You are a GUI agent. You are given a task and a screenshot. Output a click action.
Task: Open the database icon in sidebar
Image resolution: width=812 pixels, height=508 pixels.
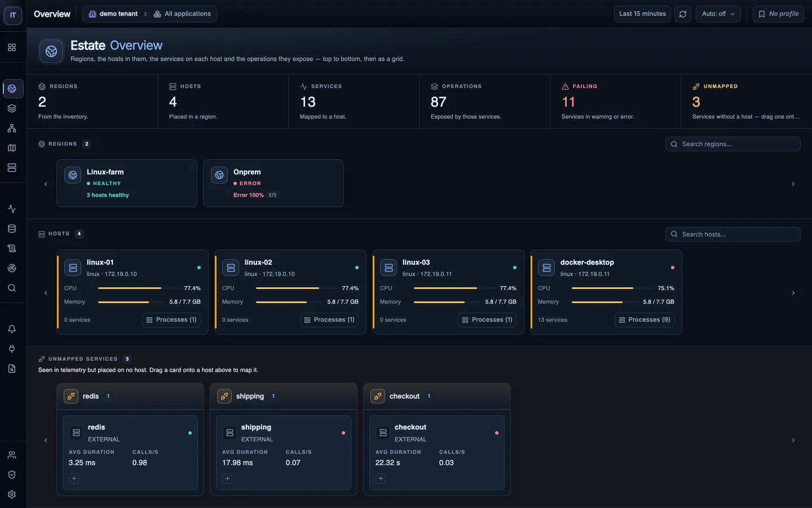coord(12,229)
